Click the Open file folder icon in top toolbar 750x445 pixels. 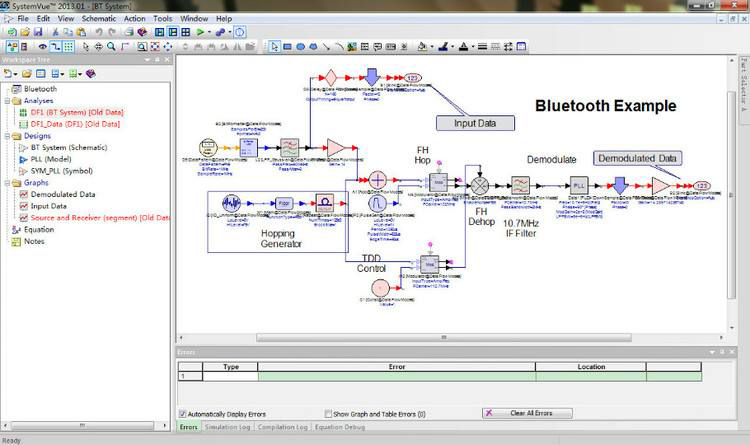pos(25,32)
